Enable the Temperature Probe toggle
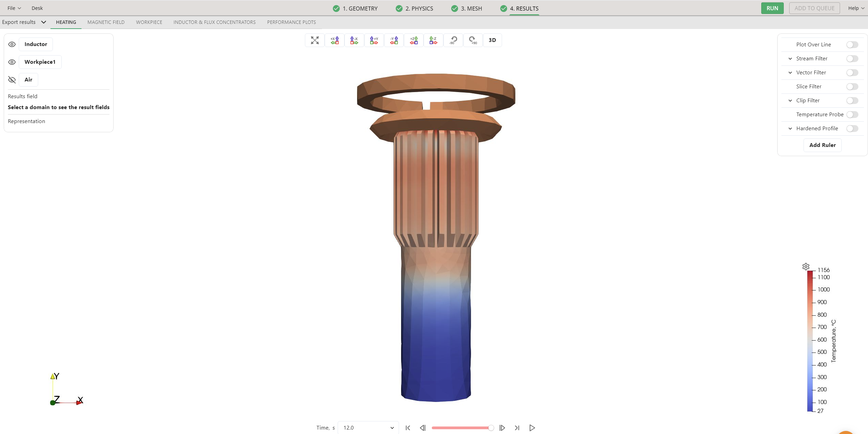 pos(852,115)
